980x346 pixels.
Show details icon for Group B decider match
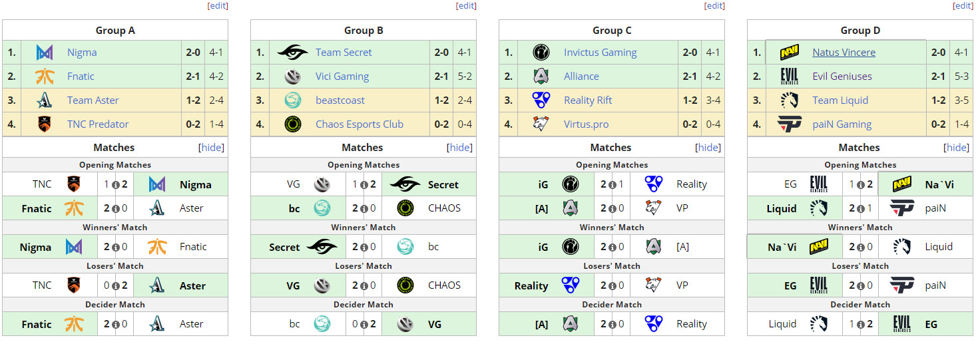click(364, 325)
